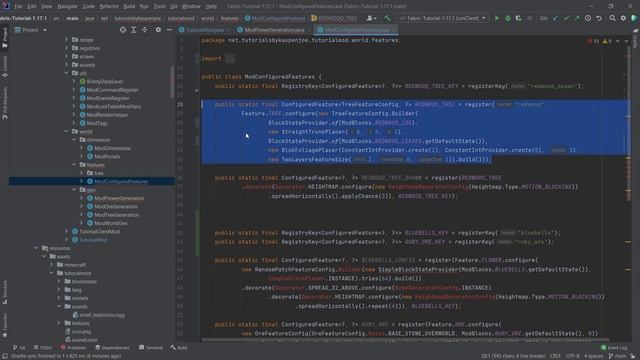Open the Build tool window
The width and height of the screenshot is (640, 360).
(x=179, y=348)
